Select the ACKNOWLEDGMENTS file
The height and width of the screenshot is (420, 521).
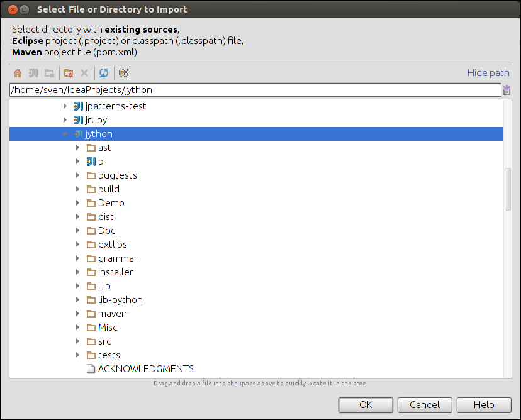[146, 368]
